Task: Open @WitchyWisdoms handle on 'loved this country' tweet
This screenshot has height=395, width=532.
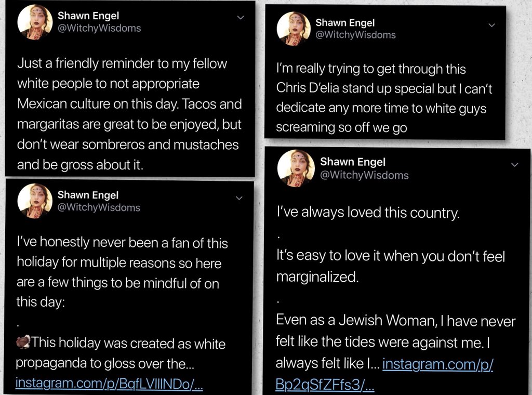Action: [364, 175]
